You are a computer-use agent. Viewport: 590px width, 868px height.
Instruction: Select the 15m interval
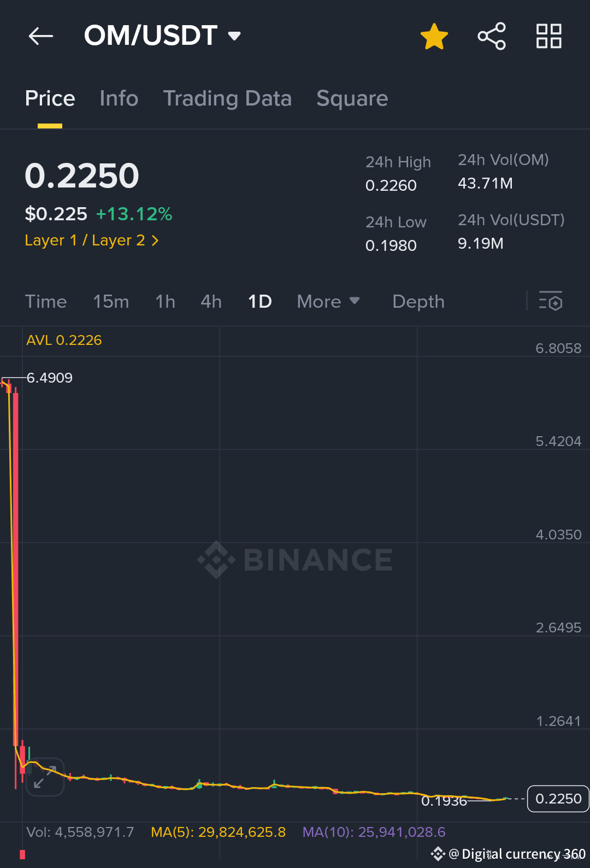pyautogui.click(x=111, y=301)
